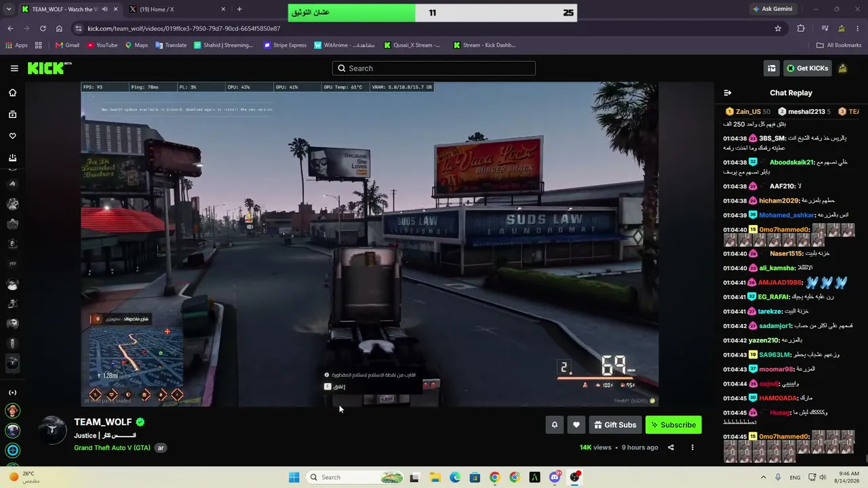The height and width of the screenshot is (488, 868).
Task: Focus the Kick search field
Action: (434, 68)
